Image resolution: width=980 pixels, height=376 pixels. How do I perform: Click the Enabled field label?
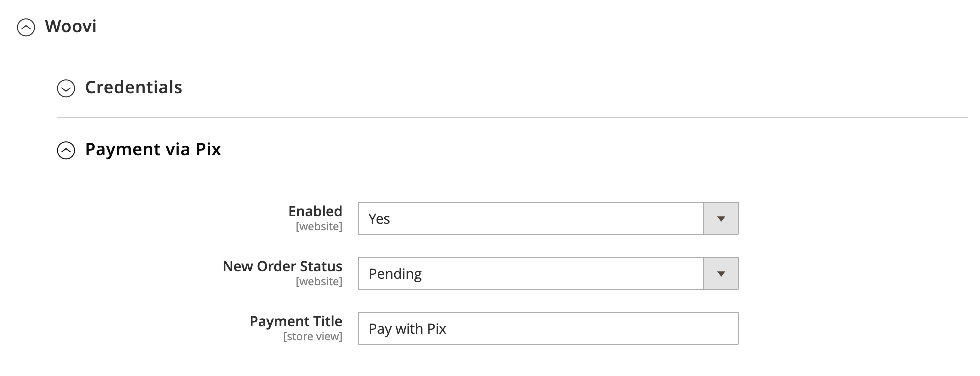click(x=315, y=211)
